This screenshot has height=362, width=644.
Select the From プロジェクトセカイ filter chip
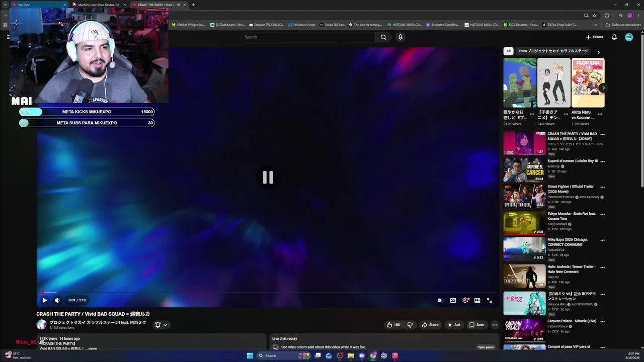(x=553, y=51)
